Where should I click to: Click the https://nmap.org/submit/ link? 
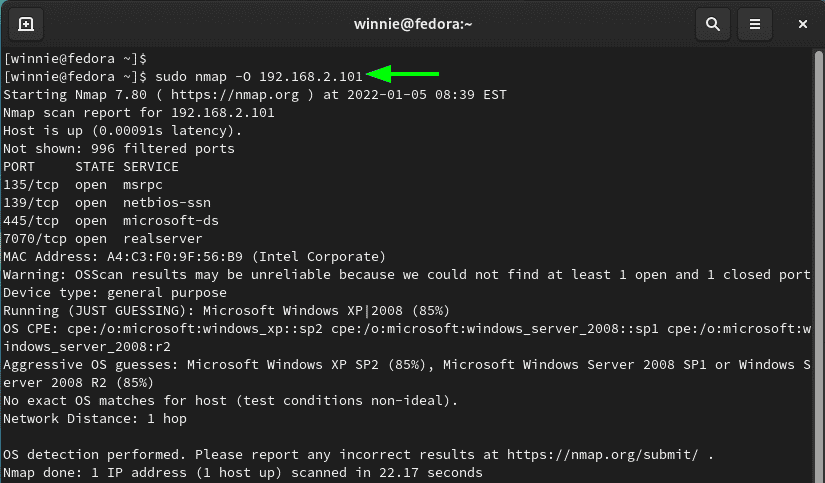pos(602,455)
